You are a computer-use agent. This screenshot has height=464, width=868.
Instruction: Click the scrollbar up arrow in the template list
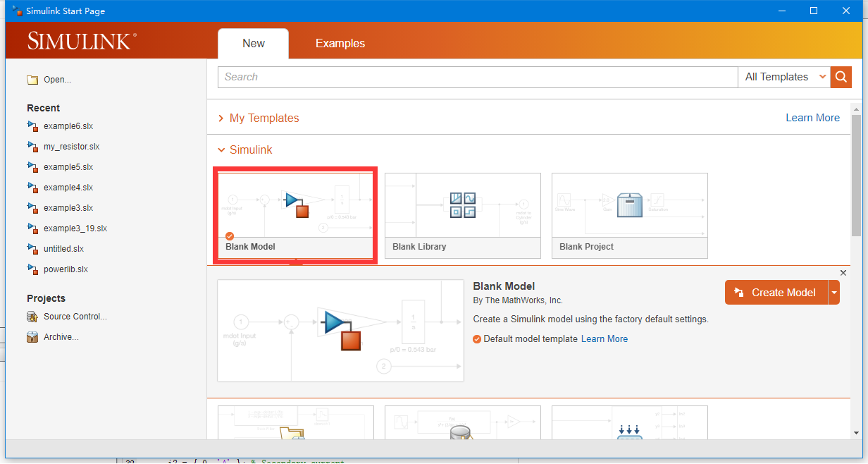click(856, 108)
